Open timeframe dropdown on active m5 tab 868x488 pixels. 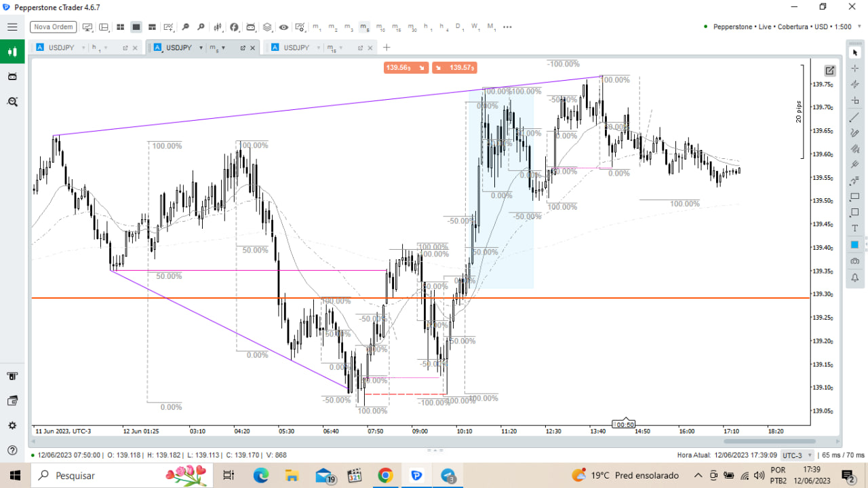(x=223, y=48)
